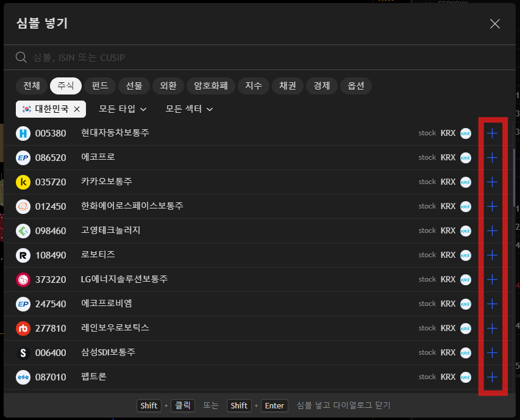Add 012450 한화에어로스페이스보통주 via plus icon
The width and height of the screenshot is (520, 420).
(492, 206)
